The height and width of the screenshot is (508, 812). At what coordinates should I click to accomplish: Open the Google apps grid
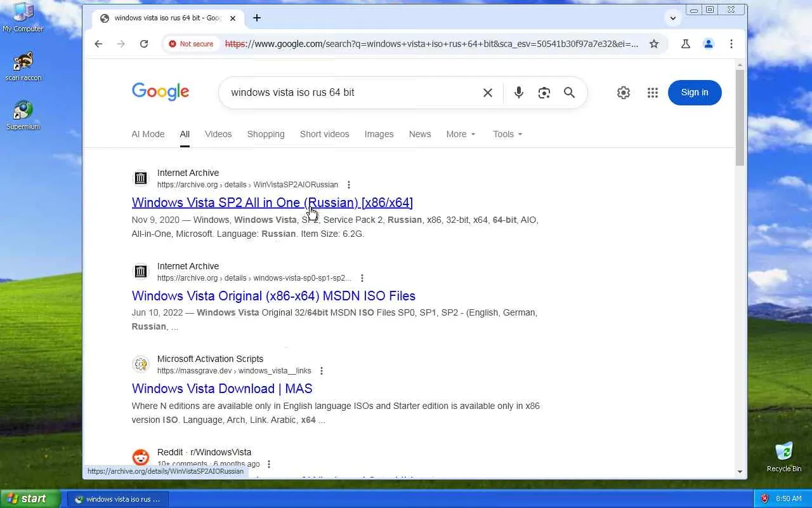653,93
